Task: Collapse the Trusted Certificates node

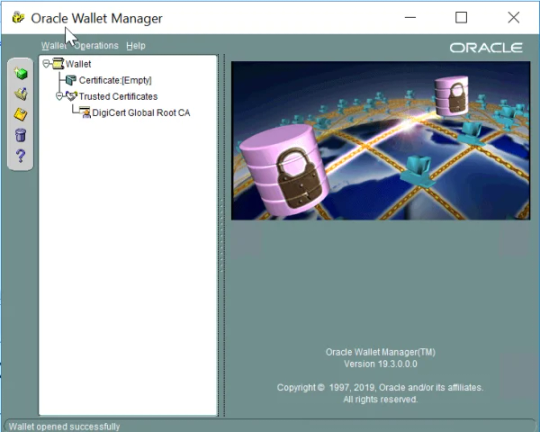Action: pyautogui.click(x=59, y=96)
